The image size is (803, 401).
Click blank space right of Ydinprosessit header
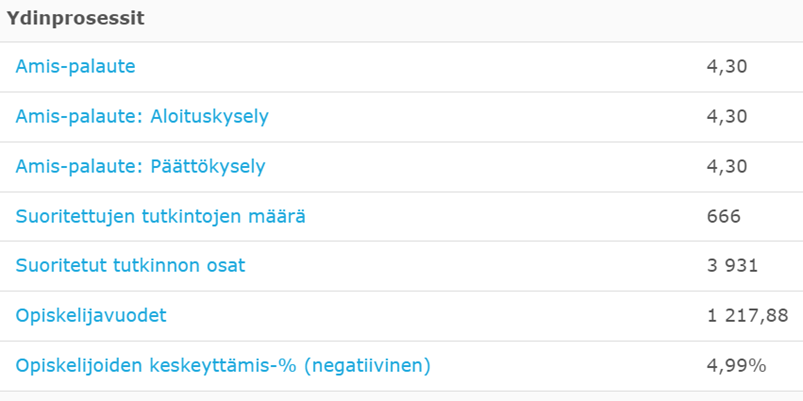pos(450,19)
